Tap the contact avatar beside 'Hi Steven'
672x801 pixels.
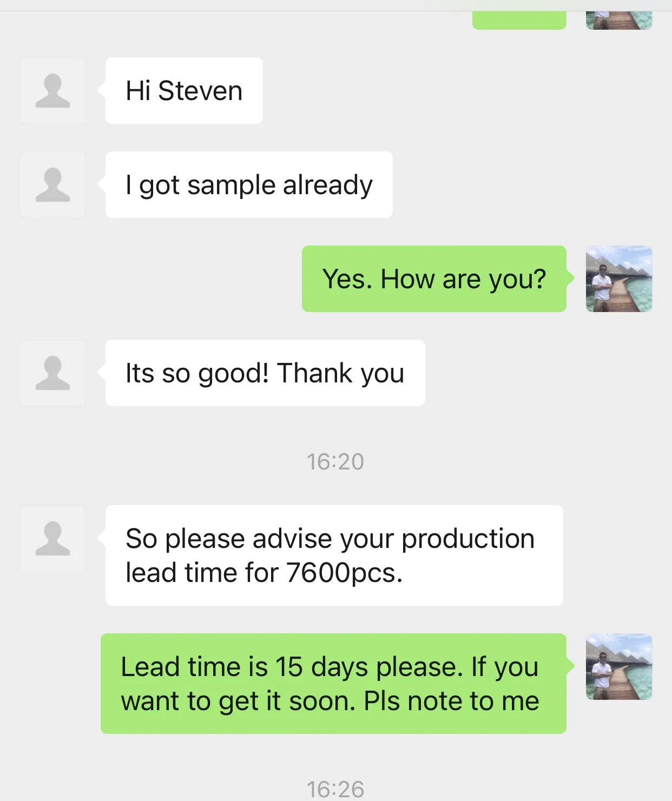[52, 91]
